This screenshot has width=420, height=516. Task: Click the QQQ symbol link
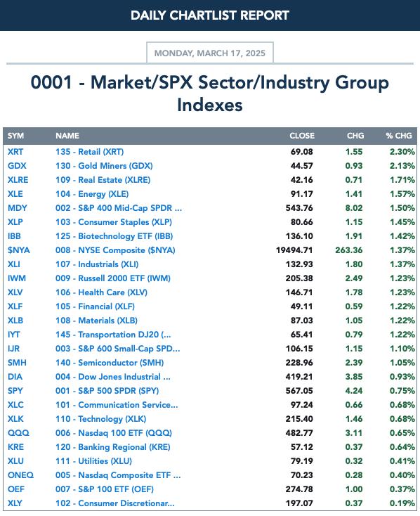coord(18,433)
